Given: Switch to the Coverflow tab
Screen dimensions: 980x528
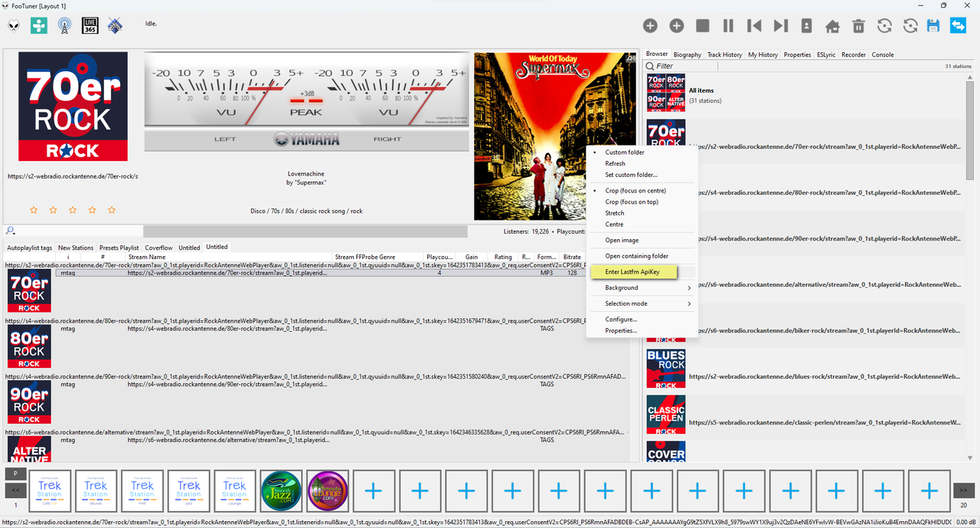Looking at the screenshot, I should coord(159,248).
